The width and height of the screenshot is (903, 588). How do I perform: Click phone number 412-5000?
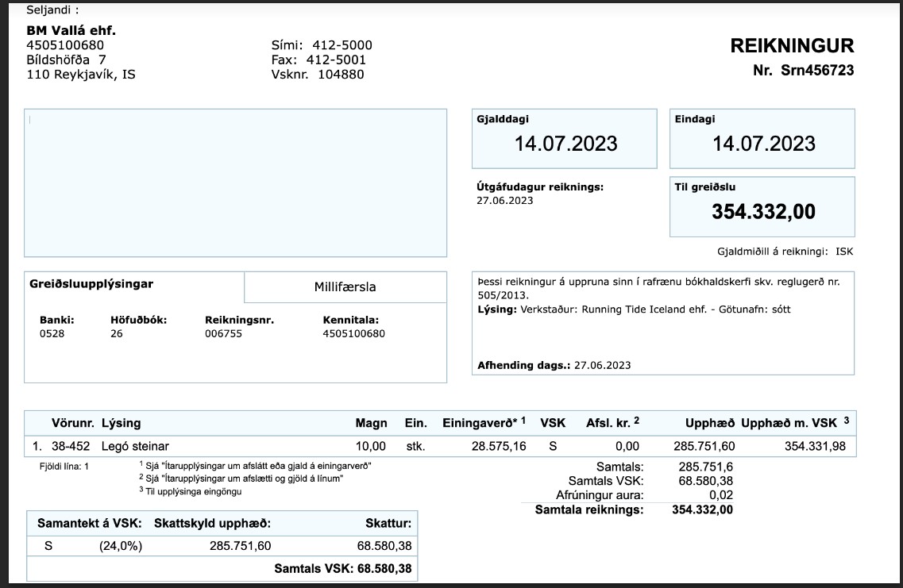click(x=342, y=45)
